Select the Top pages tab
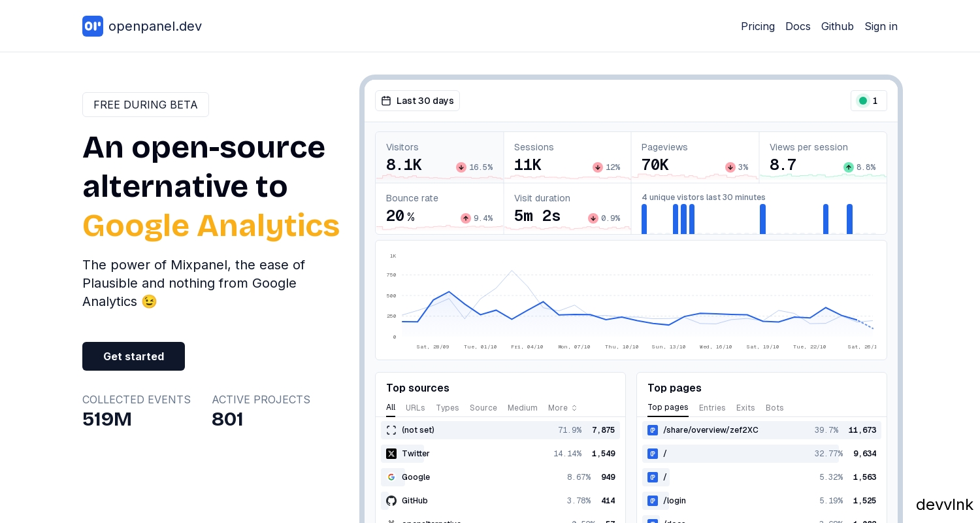This screenshot has height=523, width=980. click(668, 407)
